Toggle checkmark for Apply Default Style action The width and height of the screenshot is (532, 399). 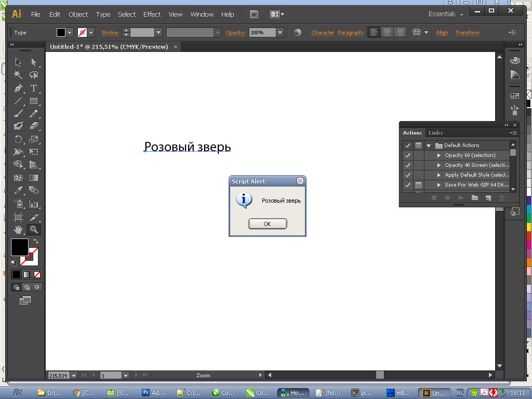point(408,175)
